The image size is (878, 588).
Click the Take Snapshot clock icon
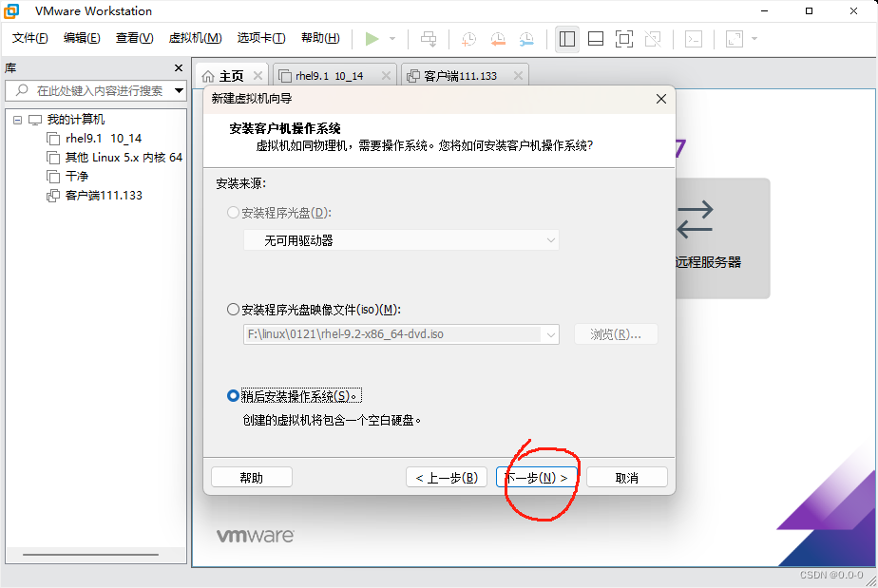pos(468,39)
